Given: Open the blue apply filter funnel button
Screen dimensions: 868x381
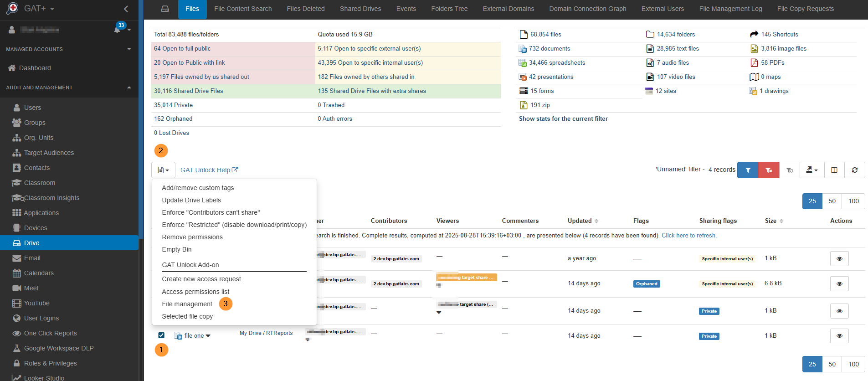Looking at the screenshot, I should tap(748, 170).
